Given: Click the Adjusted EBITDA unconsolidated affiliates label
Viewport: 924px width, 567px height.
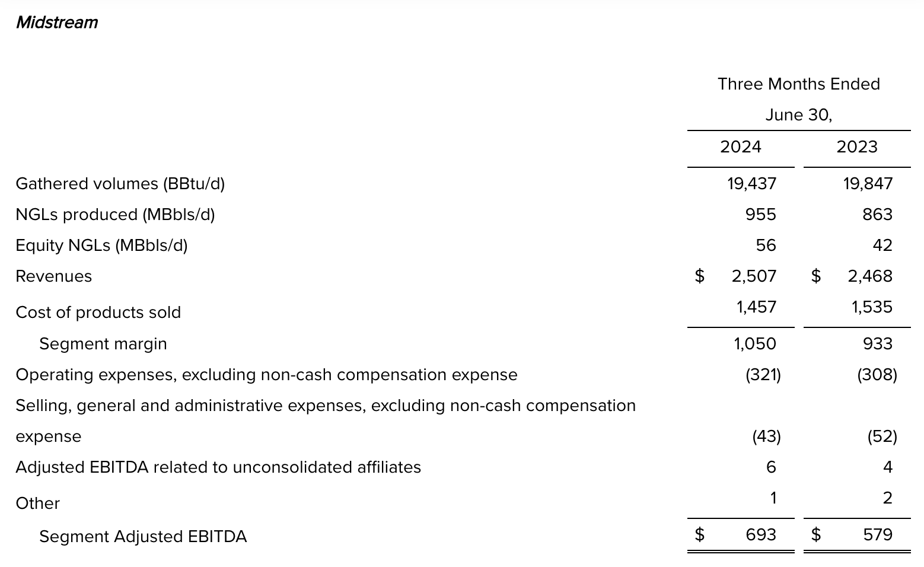Looking at the screenshot, I should 218,467.
